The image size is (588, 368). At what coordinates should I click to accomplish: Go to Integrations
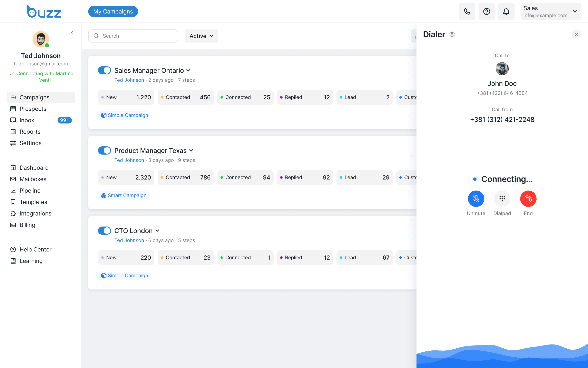41,213
